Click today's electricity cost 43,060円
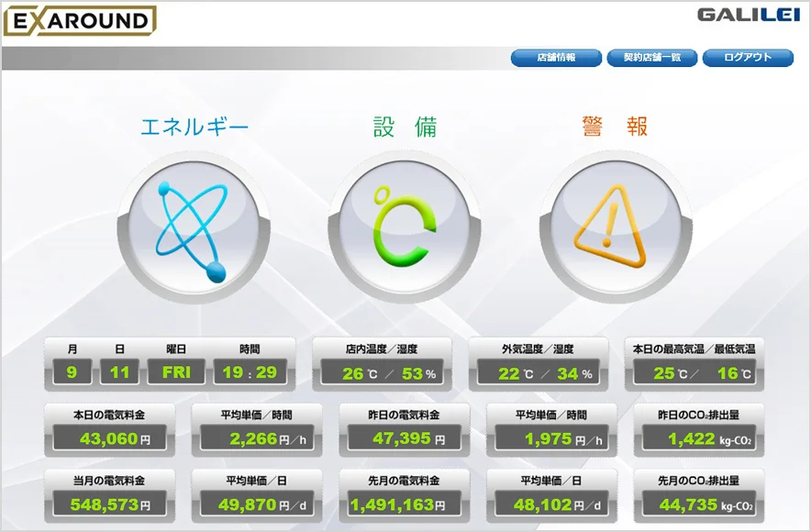This screenshot has width=811, height=532. 110,438
